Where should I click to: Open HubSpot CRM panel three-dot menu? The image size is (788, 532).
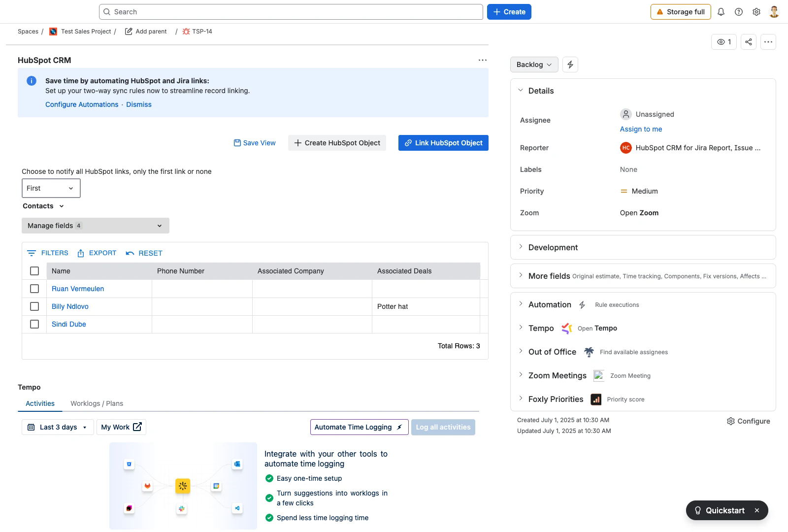pos(483,60)
